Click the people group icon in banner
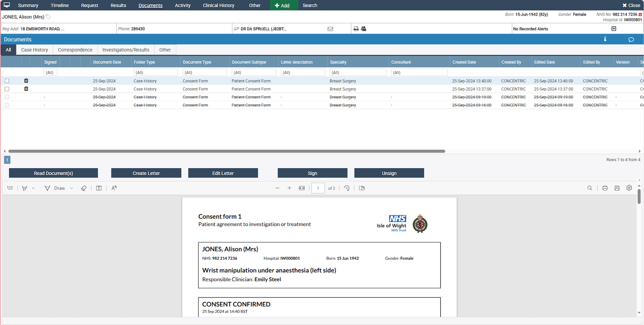Screen dimensions: 644x325 pos(363,29)
